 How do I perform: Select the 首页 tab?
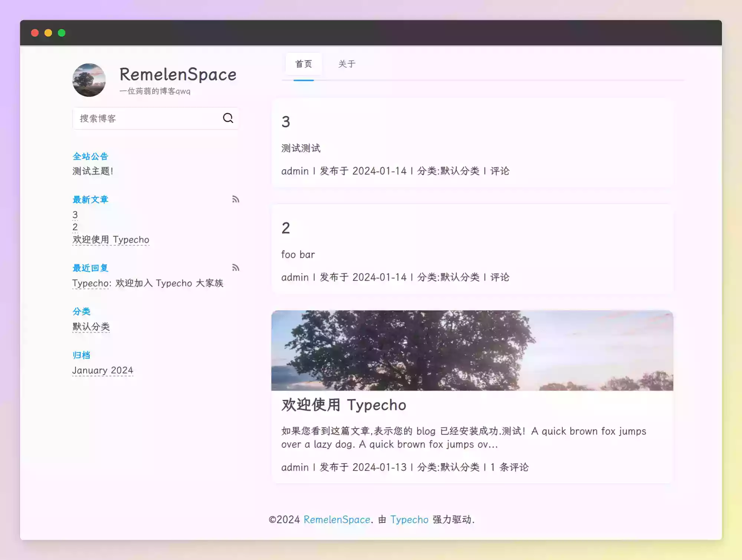click(x=303, y=64)
